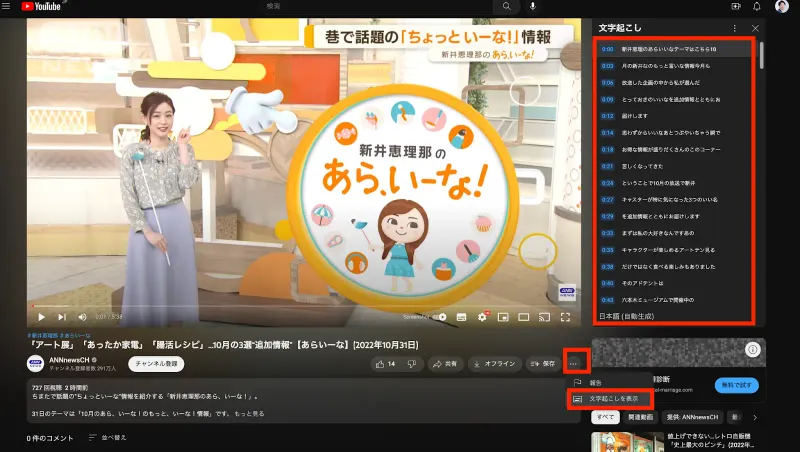Open the player settings gear
This screenshot has height=452, width=800.
(482, 317)
